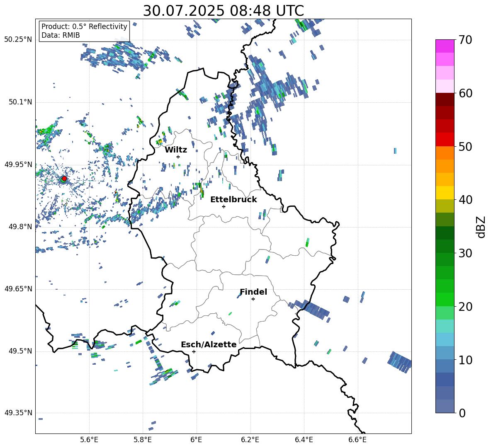Click the Ettelbruck city label
The image size is (491, 448).
tap(233, 200)
